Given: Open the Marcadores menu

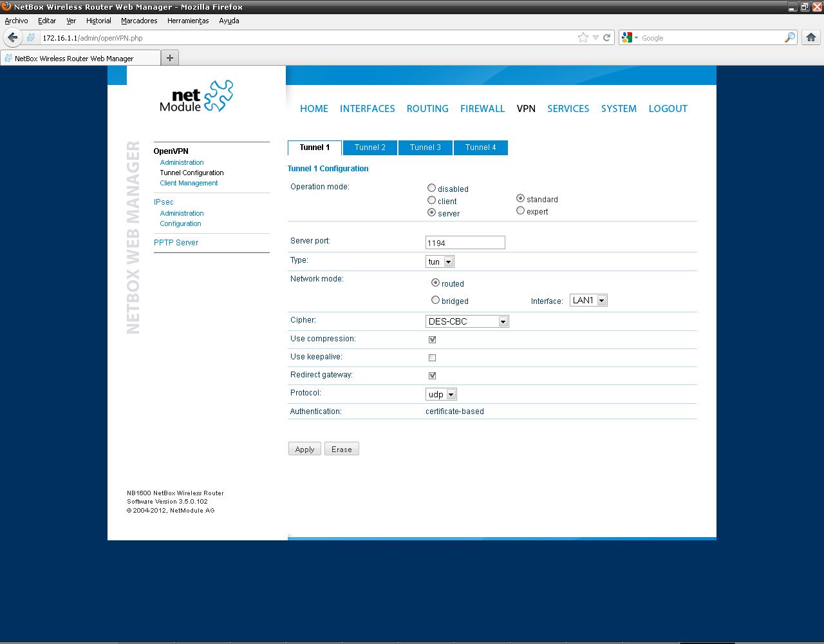Looking at the screenshot, I should 139,21.
